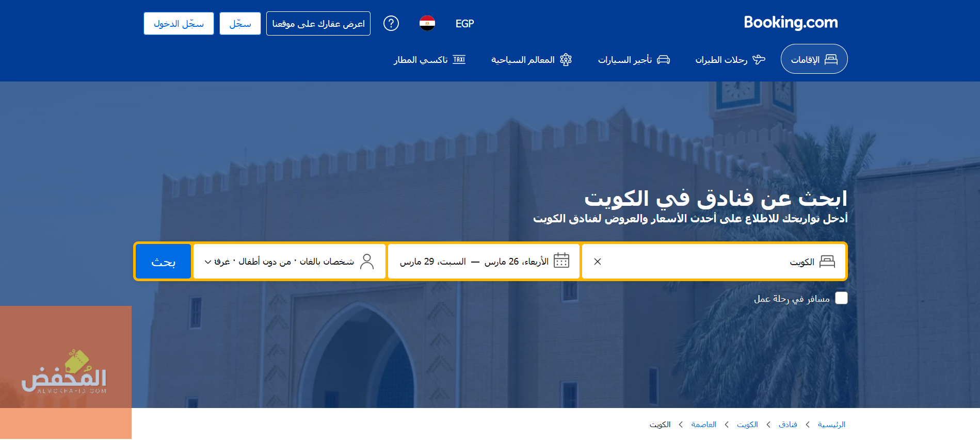Click the person icon in guests field

pos(367,262)
